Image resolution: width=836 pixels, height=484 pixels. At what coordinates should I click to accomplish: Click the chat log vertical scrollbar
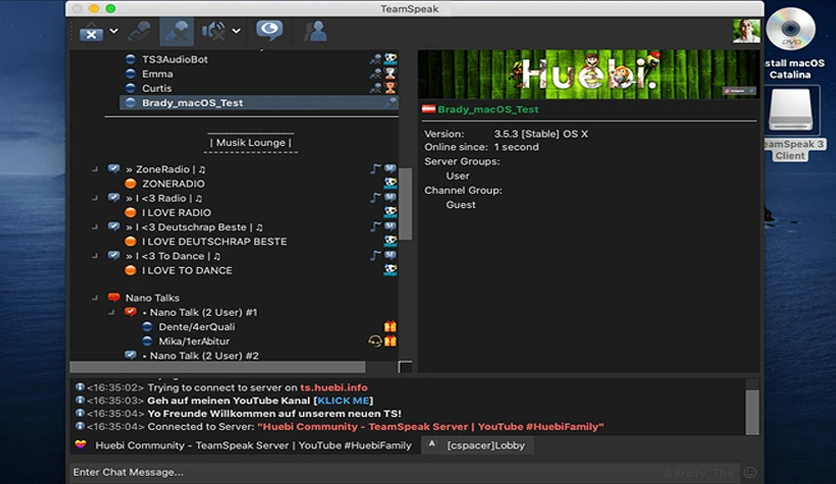(752, 413)
